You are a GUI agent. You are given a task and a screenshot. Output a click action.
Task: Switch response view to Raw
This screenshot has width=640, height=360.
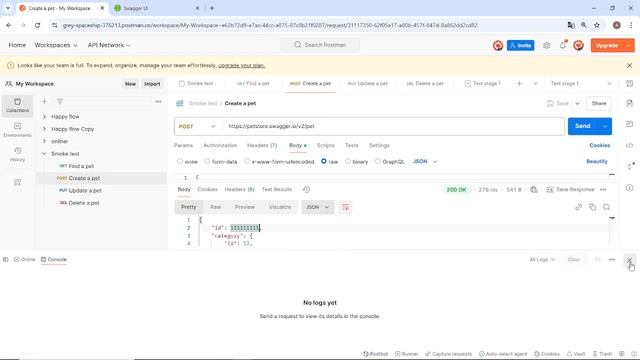point(216,207)
